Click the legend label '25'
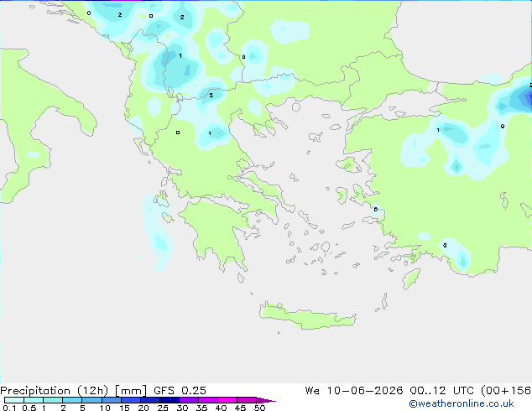 pos(163,408)
